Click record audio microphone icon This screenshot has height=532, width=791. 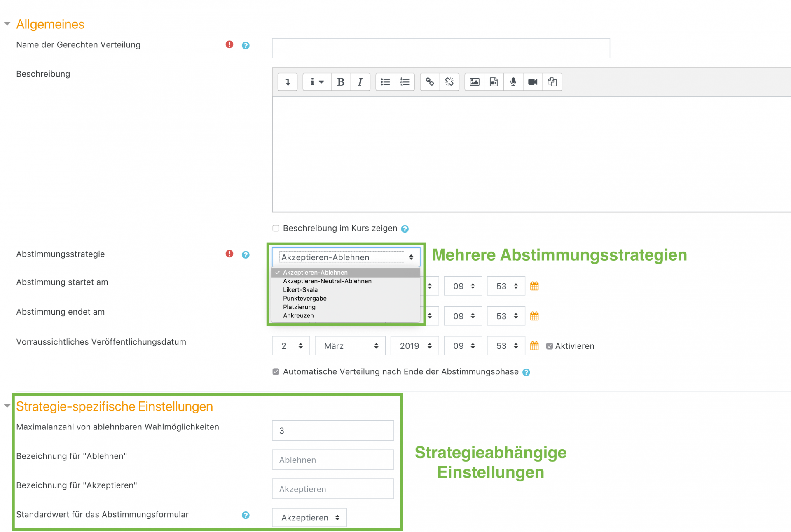tap(513, 82)
